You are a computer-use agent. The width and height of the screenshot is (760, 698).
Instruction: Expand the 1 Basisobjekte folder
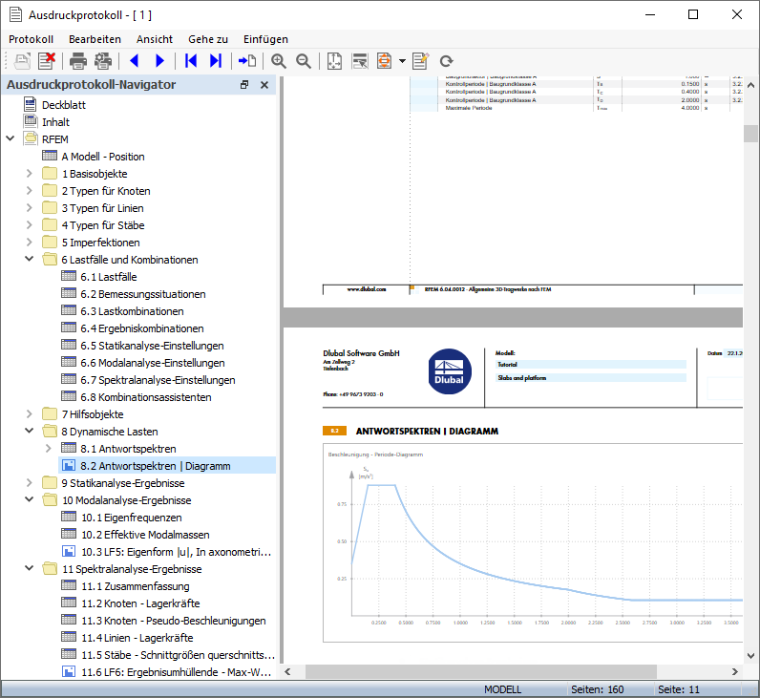(x=29, y=174)
